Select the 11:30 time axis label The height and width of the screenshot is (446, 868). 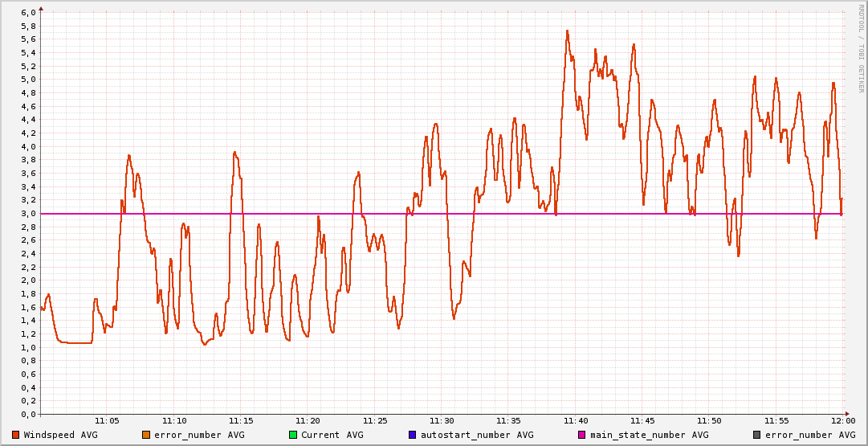[442, 421]
